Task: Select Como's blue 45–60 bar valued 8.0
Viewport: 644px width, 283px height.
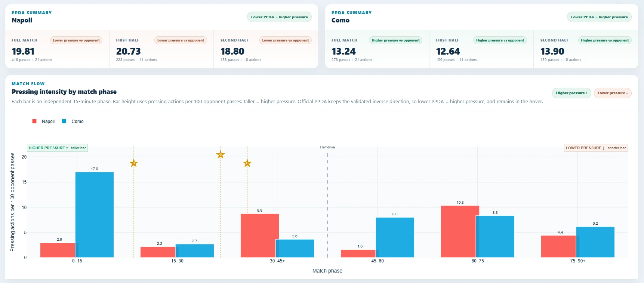Action: 395,237
